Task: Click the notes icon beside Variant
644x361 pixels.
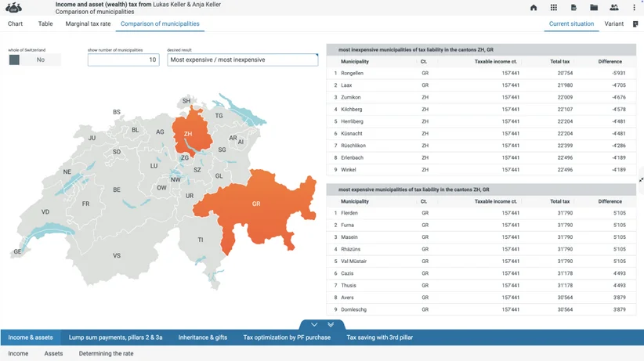Action: 635,23
